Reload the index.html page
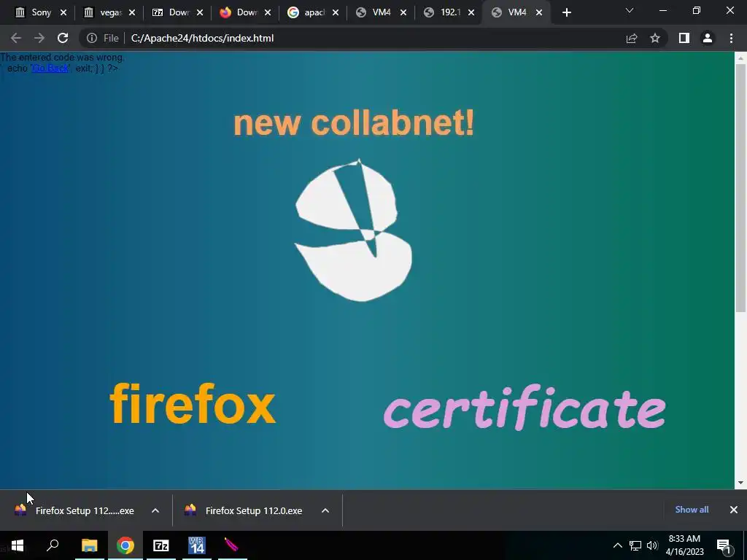This screenshot has height=560, width=747. tap(63, 38)
